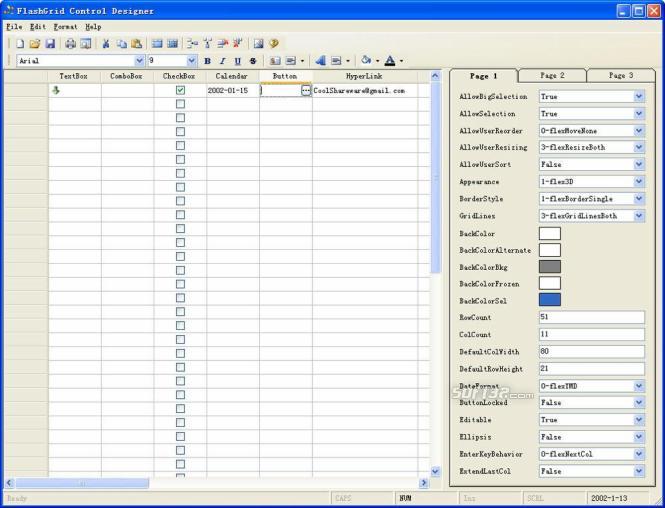Click the HyperLink column header
The width and height of the screenshot is (665, 508).
click(365, 76)
